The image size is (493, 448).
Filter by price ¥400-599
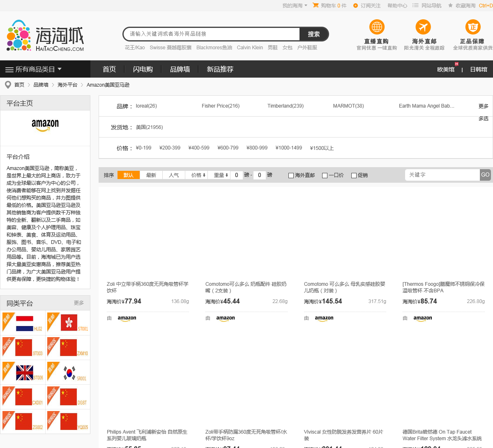[x=199, y=148]
